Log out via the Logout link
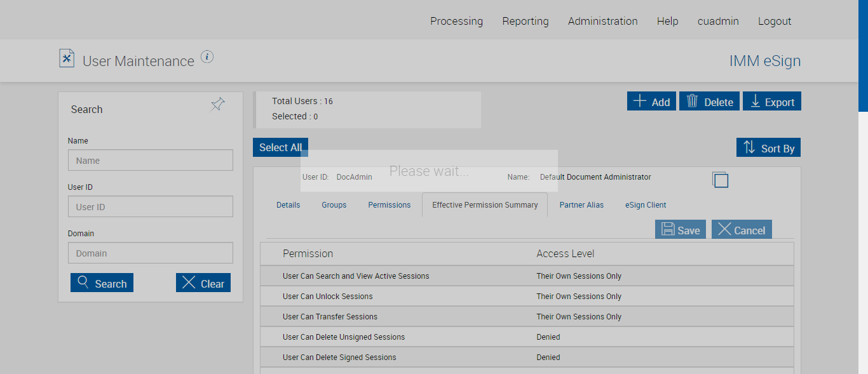 (x=775, y=21)
